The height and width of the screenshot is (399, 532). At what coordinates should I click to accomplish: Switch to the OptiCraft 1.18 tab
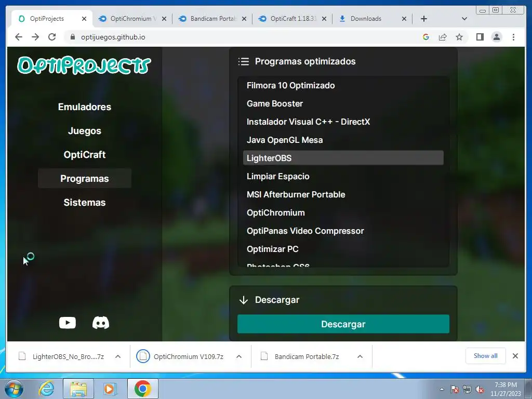point(293,19)
